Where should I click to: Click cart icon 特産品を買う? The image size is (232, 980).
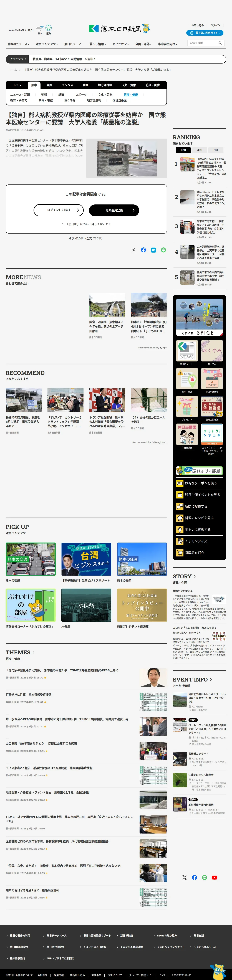(x=180, y=553)
